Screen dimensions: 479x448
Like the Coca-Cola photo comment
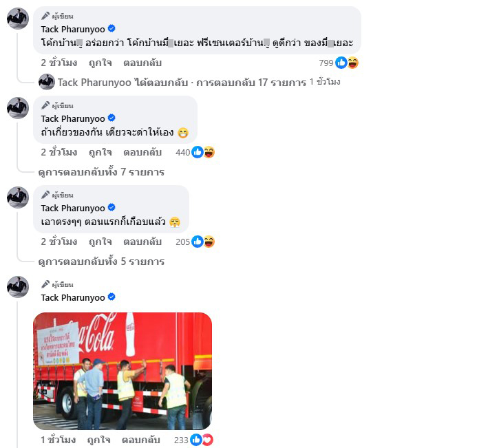pyautogui.click(x=98, y=440)
